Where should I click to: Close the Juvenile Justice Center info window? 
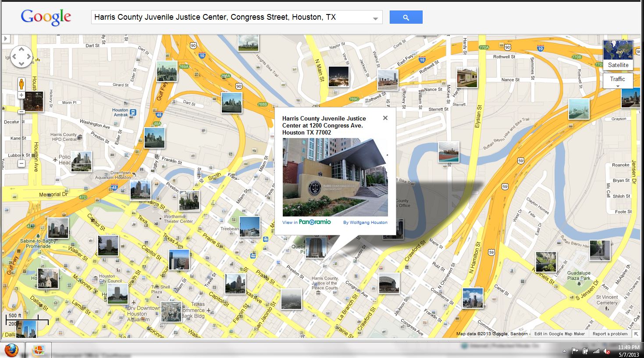[x=385, y=118]
